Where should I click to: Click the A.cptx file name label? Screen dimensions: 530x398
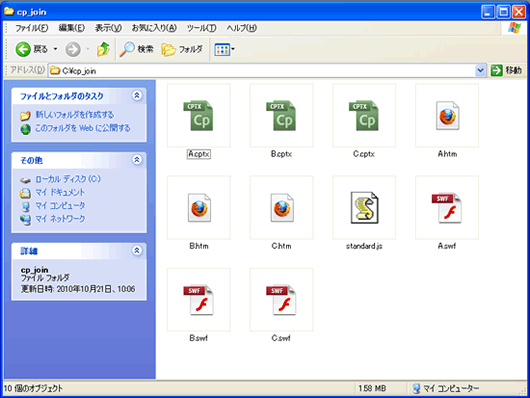[x=199, y=154]
